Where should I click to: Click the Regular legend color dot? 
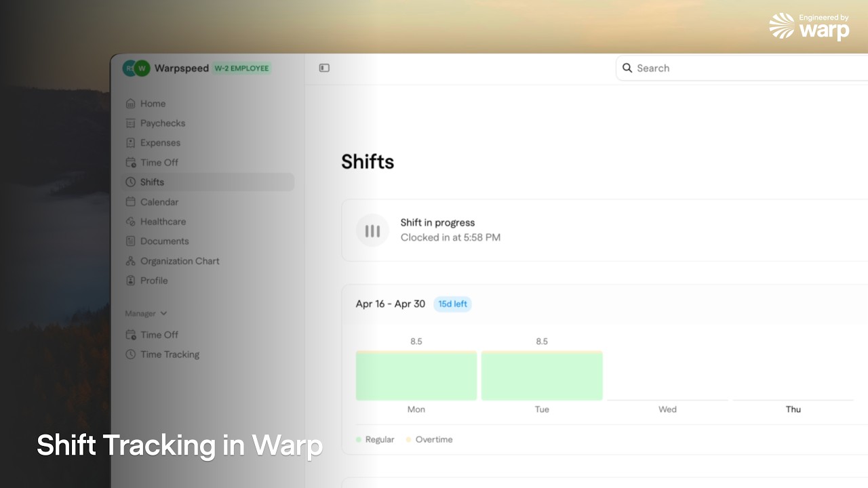pos(359,440)
